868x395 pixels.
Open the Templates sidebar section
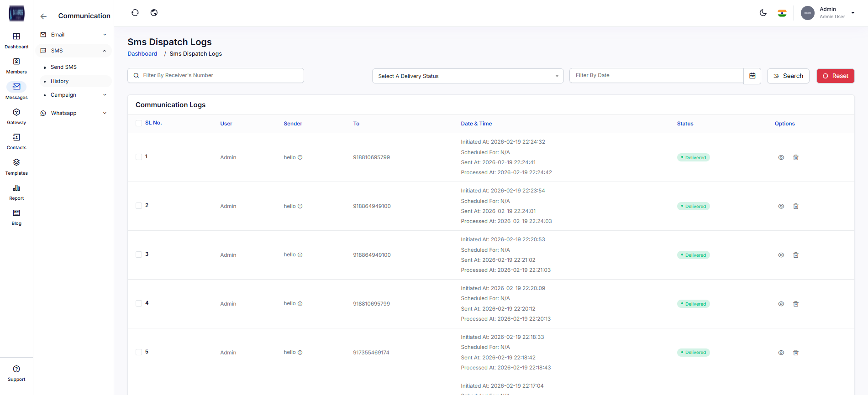click(x=16, y=167)
